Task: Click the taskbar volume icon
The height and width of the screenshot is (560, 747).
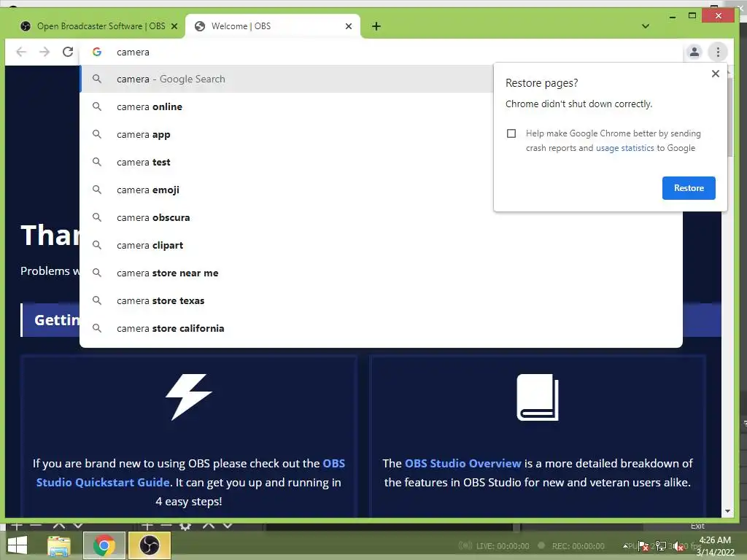Action: pos(679,547)
